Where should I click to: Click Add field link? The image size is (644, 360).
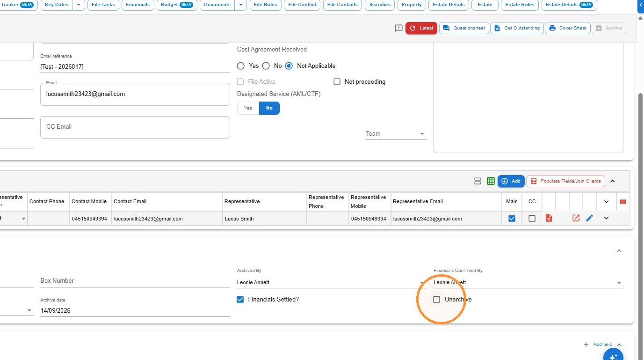(598, 345)
